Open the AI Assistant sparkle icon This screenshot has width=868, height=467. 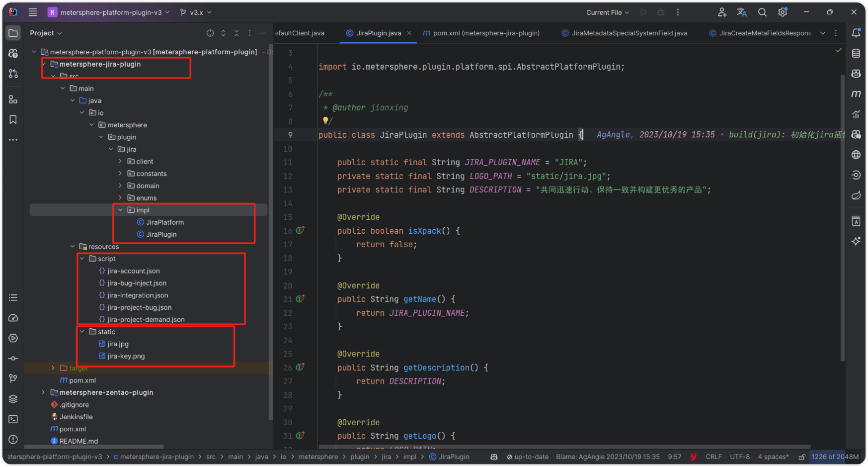tap(856, 241)
